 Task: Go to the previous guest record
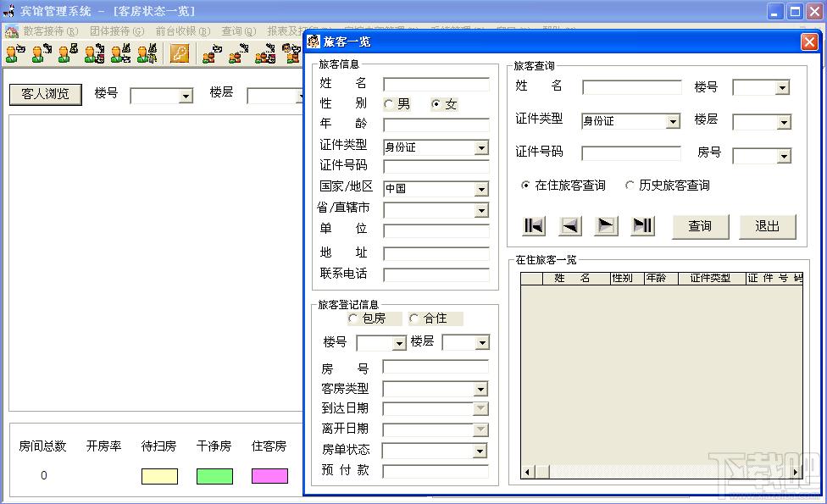(570, 225)
